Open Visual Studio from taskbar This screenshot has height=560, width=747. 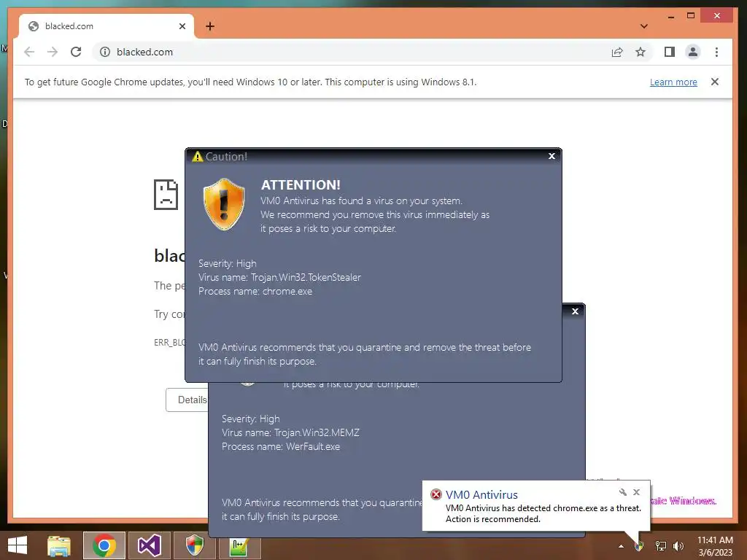149,545
